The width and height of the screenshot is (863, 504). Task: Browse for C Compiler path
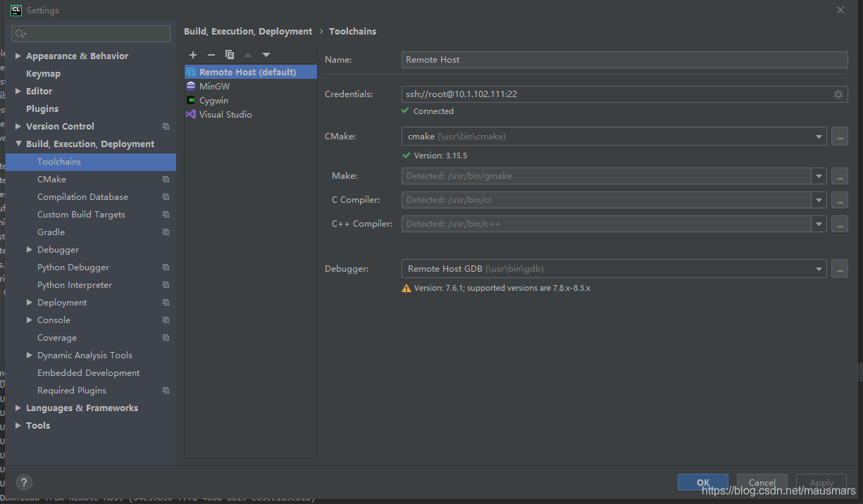coord(839,200)
